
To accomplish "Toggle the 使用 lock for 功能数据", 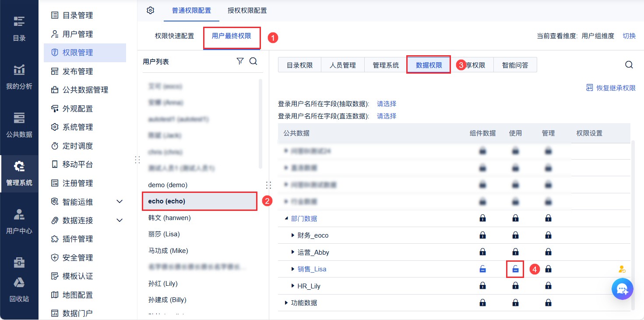I will 515,302.
